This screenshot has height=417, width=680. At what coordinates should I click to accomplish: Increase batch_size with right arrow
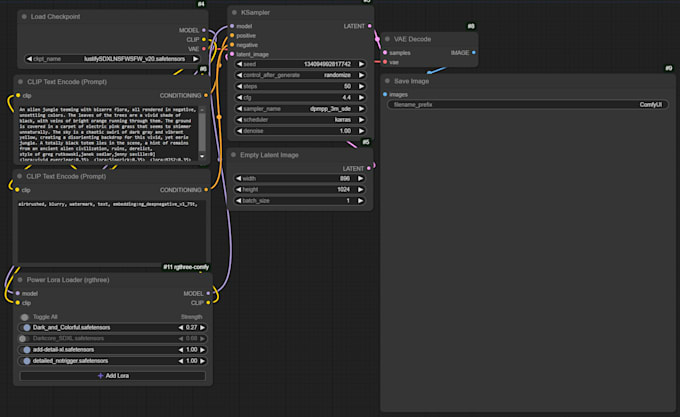coord(360,201)
